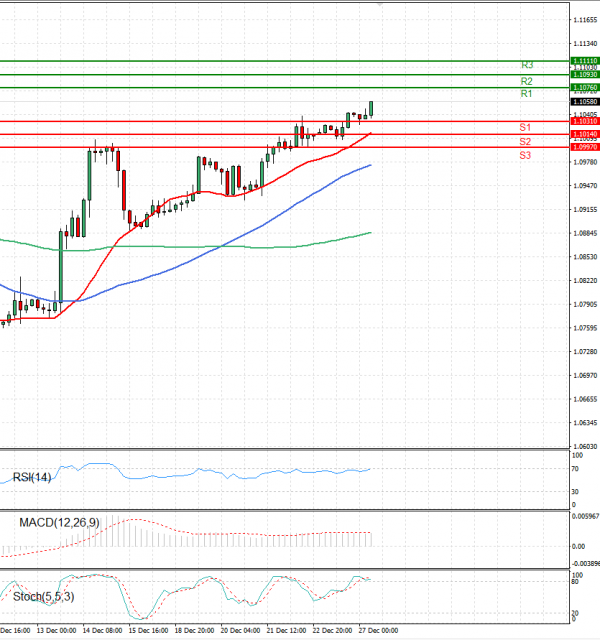The height and width of the screenshot is (640, 600).
Task: Select the black 1.10580 current price tag
Action: coord(585,102)
